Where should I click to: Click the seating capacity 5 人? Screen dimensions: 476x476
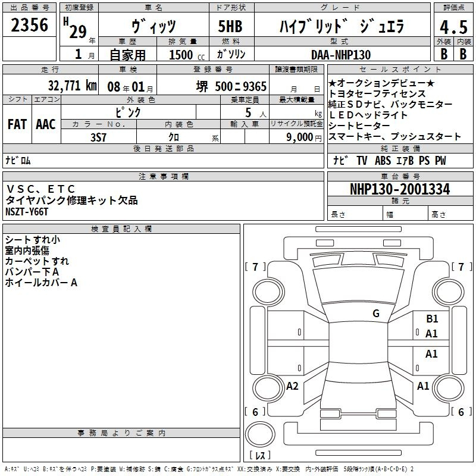pyautogui.click(x=255, y=113)
